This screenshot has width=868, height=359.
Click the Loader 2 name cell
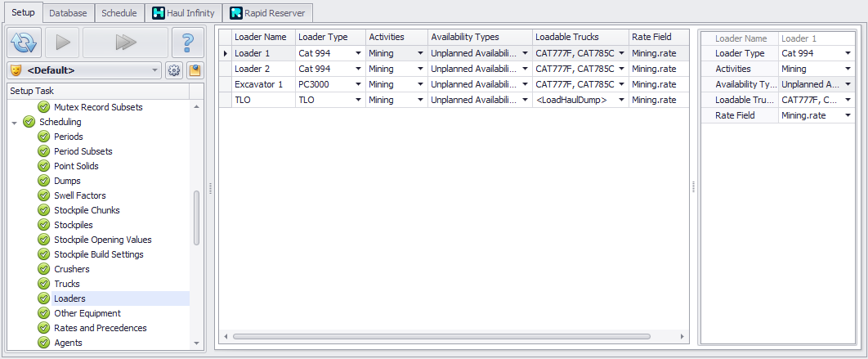pos(263,69)
